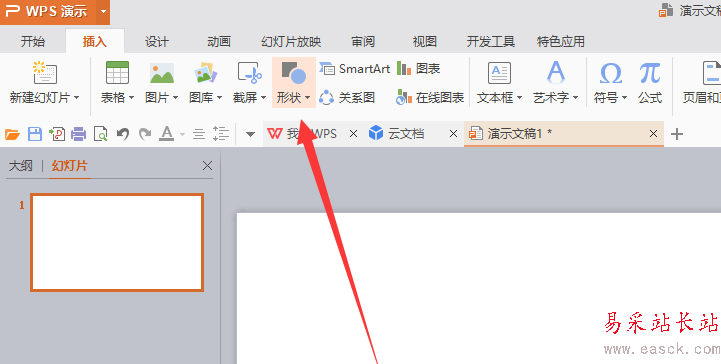Insert SmartArt graphic
Viewport: 721px width, 364px height.
tap(355, 68)
